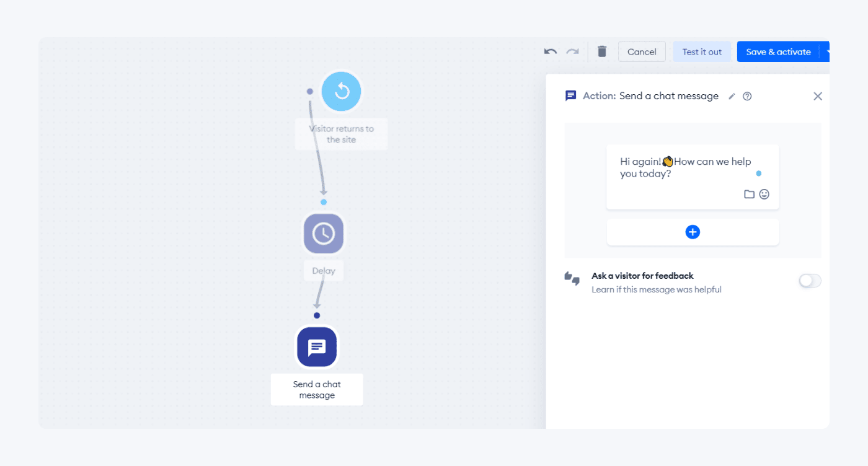Viewport: 868px width, 466px height.
Task: Click the connector dot above the Delay node
Action: pyautogui.click(x=324, y=202)
